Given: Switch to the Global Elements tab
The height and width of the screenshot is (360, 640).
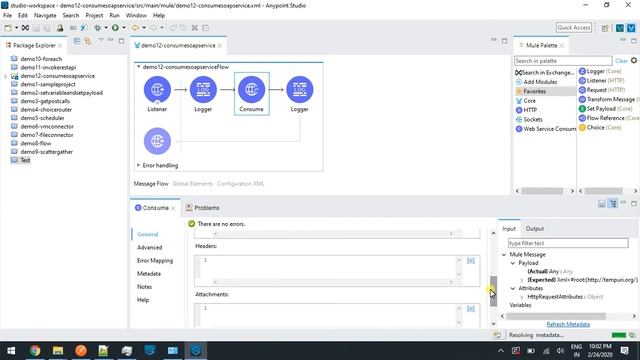Looking at the screenshot, I should (x=192, y=184).
